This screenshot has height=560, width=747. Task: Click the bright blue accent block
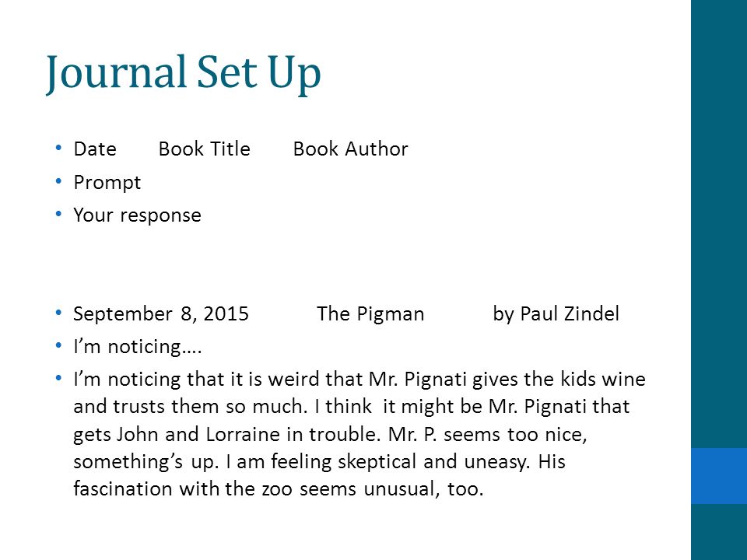pos(719,476)
